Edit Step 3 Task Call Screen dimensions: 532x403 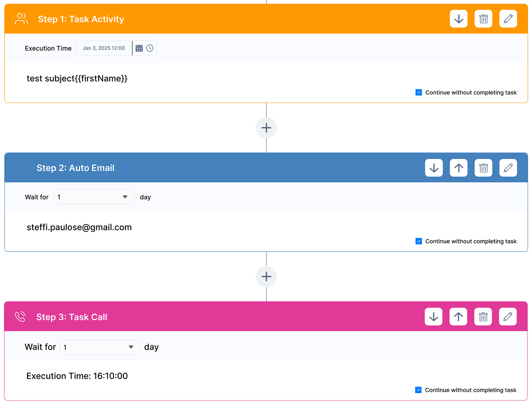(x=508, y=317)
